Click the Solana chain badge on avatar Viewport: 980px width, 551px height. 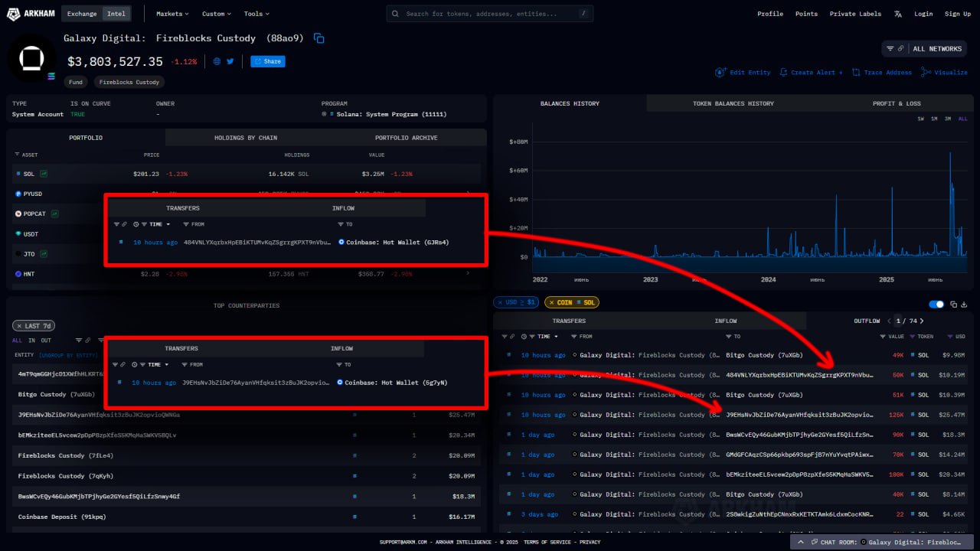click(x=51, y=76)
